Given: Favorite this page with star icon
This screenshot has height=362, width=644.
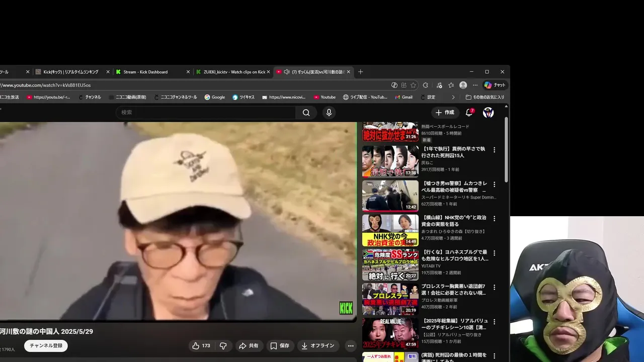Looking at the screenshot, I should 414,85.
